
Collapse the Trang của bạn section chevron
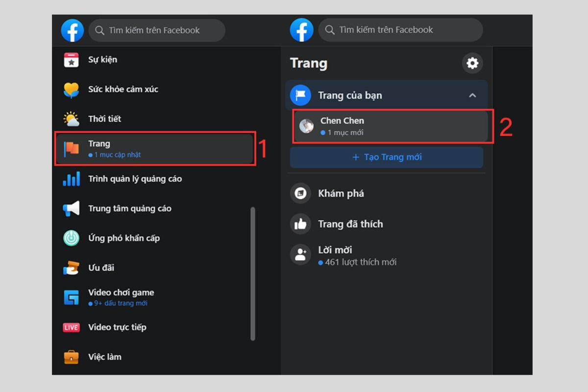coord(472,95)
